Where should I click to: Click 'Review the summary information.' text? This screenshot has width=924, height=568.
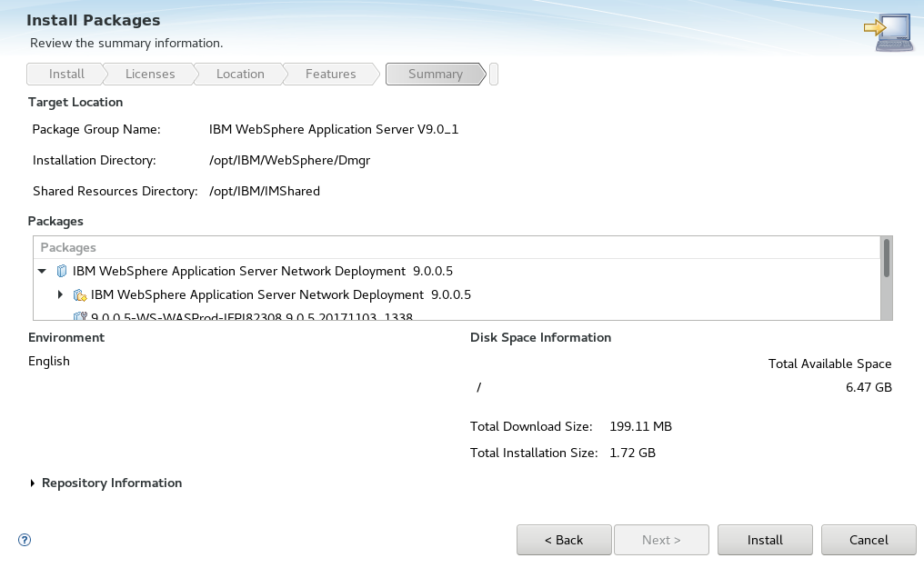(126, 44)
